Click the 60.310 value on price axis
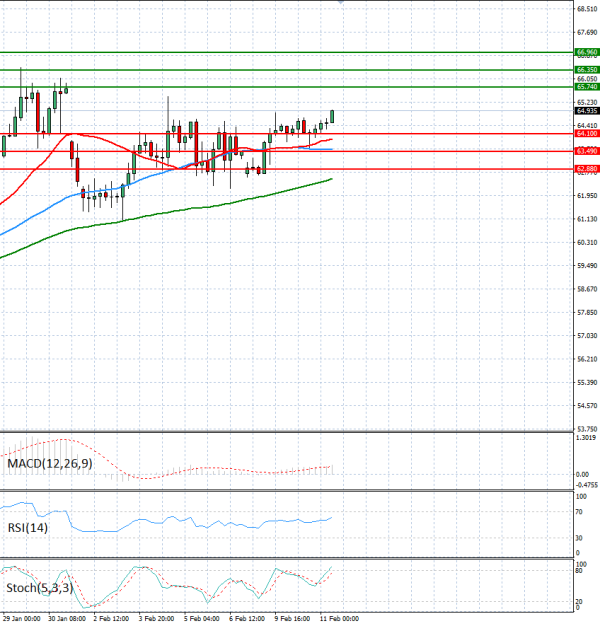Viewport: 600px width, 626px height. pos(587,242)
